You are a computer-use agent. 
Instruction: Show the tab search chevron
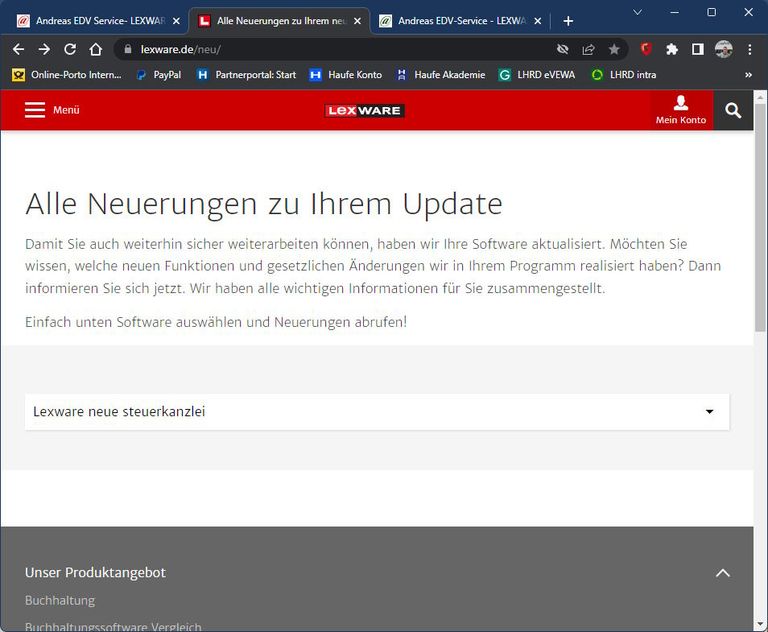tap(637, 12)
